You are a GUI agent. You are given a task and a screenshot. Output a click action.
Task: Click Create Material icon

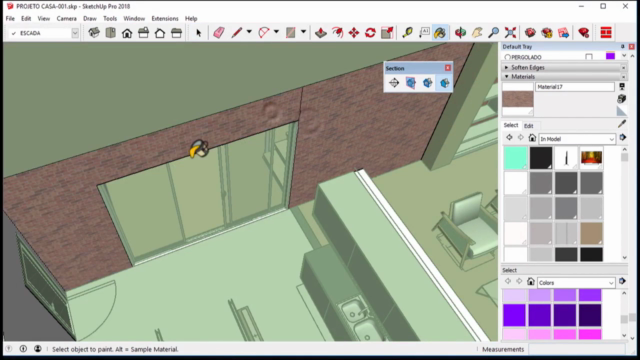pos(622,98)
